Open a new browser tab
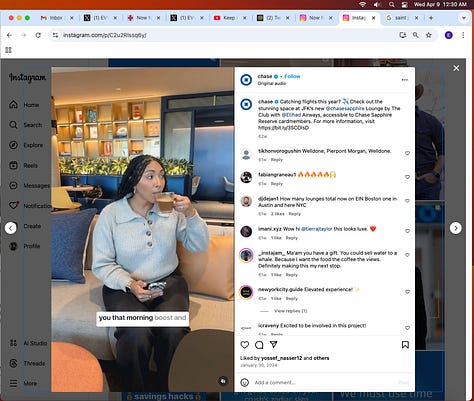The width and height of the screenshot is (474, 401). [431, 18]
